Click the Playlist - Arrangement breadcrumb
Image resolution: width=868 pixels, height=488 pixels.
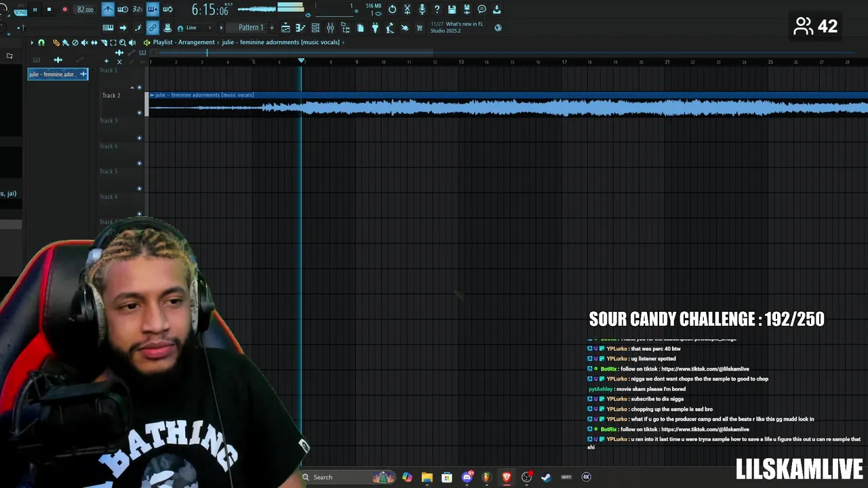184,42
